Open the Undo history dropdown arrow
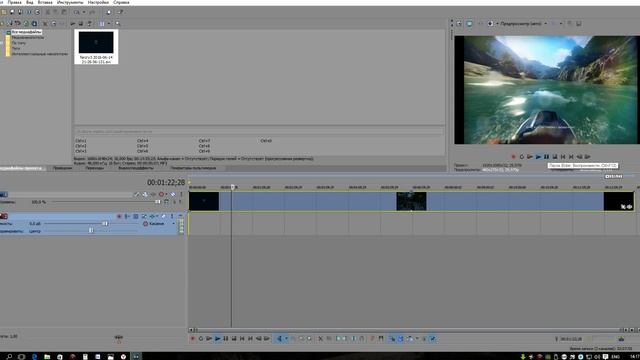Image resolution: width=640 pixels, height=360 pixels. tap(84, 12)
